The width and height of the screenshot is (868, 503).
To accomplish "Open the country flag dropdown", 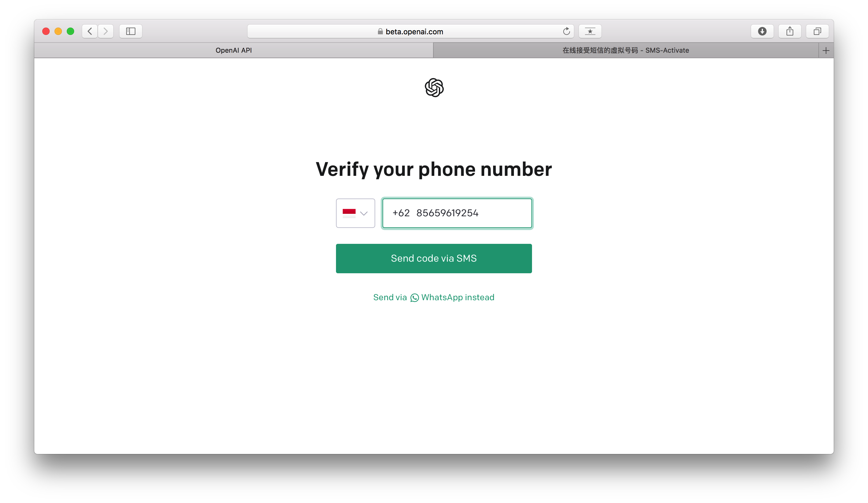I will (x=356, y=213).
